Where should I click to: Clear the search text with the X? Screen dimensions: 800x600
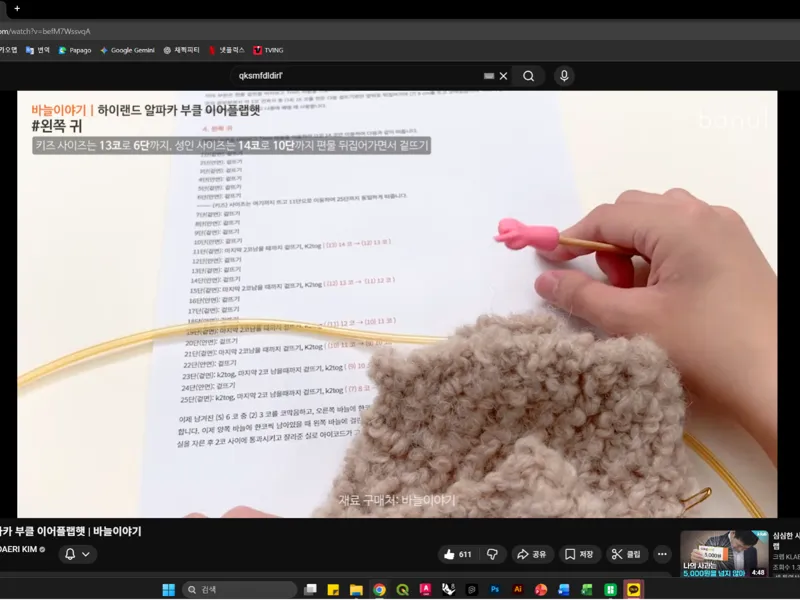(504, 76)
